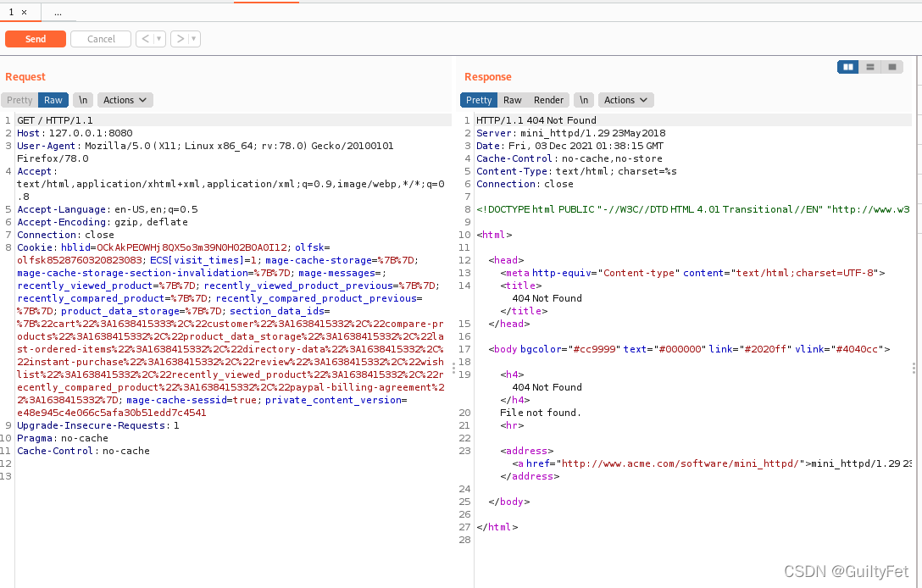Toggle non-printable characters in Request panel
922x588 pixels.
83,100
